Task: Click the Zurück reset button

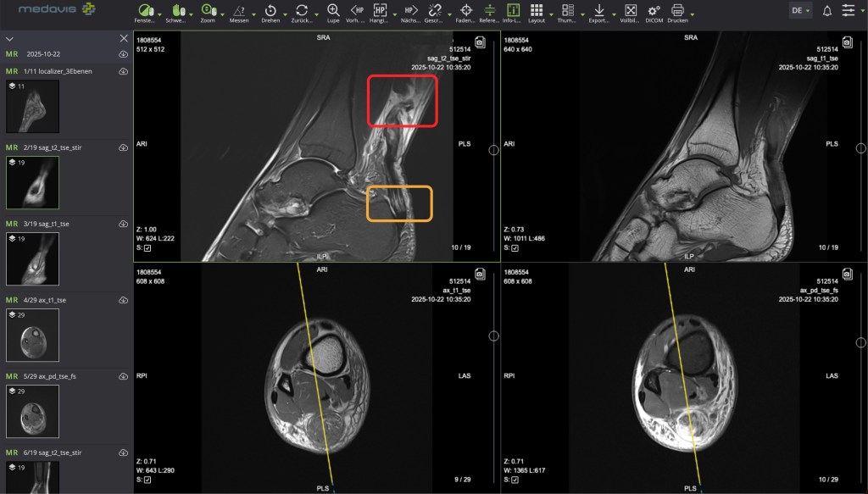Action: tap(300, 11)
